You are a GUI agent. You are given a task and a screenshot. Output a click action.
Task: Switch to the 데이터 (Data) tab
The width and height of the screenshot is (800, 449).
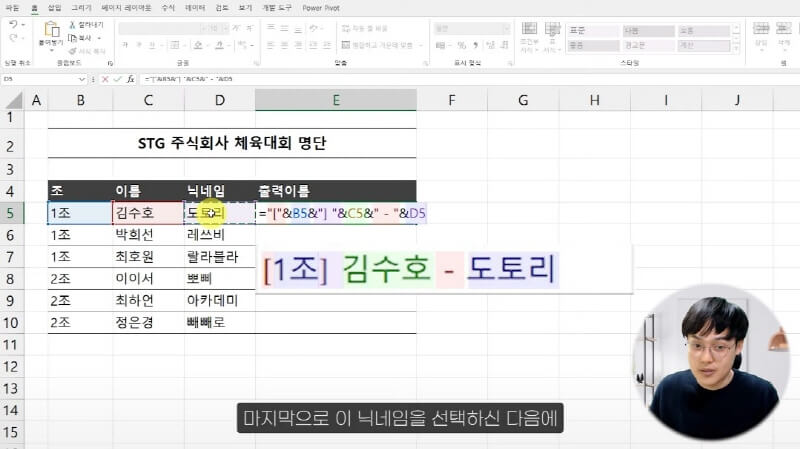(195, 8)
